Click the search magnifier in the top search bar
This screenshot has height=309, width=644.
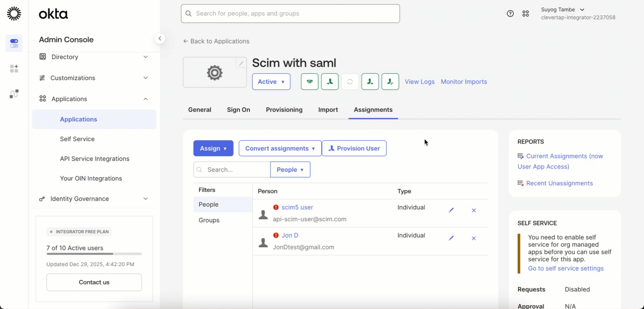[x=188, y=14]
